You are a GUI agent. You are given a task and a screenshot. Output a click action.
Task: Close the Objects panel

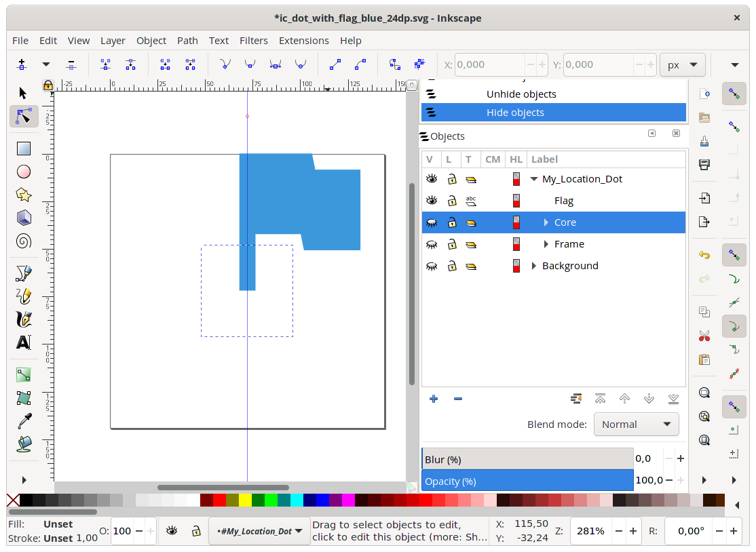pyautogui.click(x=676, y=134)
